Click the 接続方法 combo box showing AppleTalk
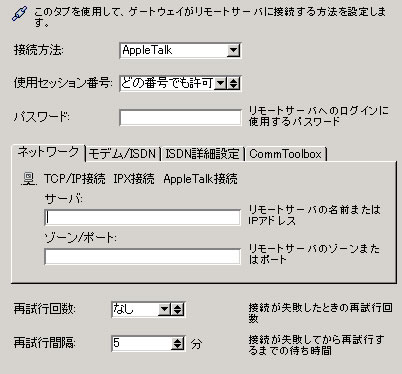Viewport: 402px width, 374px height. [x=180, y=51]
